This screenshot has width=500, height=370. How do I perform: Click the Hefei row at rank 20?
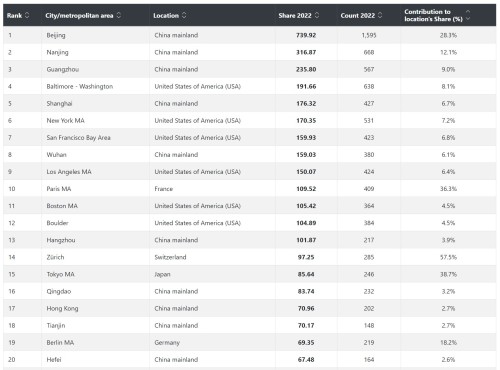(249, 359)
